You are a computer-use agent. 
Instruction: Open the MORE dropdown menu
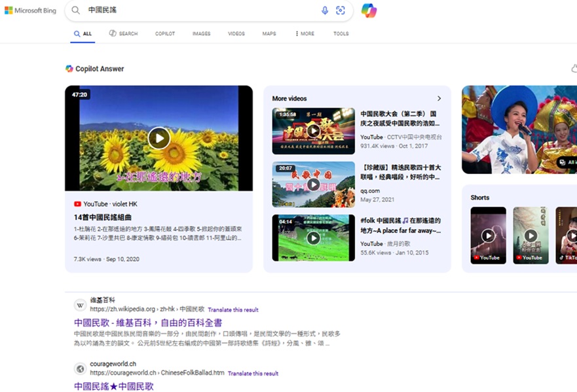click(305, 34)
